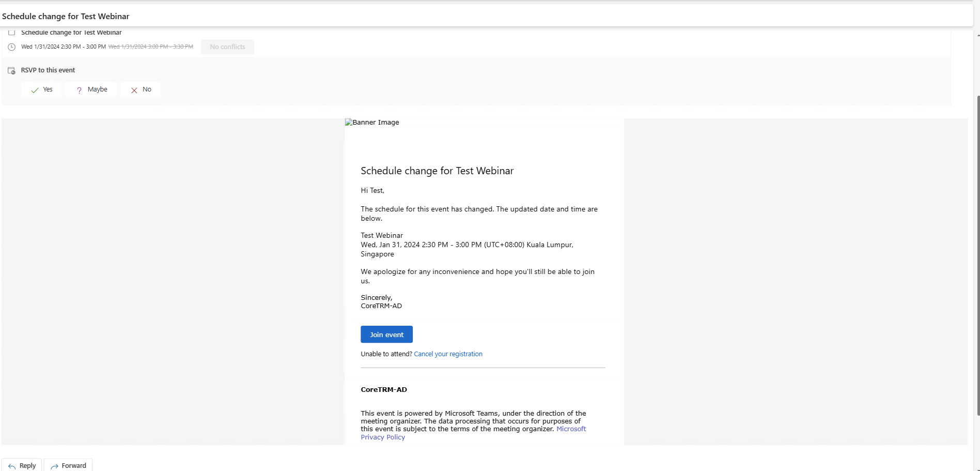980x471 pixels.
Task: Click the Forward button to forward the email
Action: [x=68, y=465]
